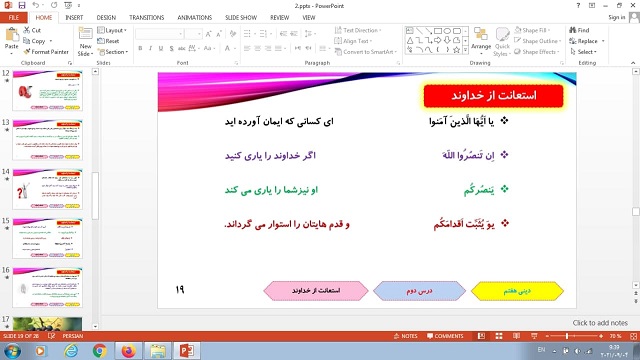Expand the shapes gallery More arrow
640x360 pixels.
point(465,50)
